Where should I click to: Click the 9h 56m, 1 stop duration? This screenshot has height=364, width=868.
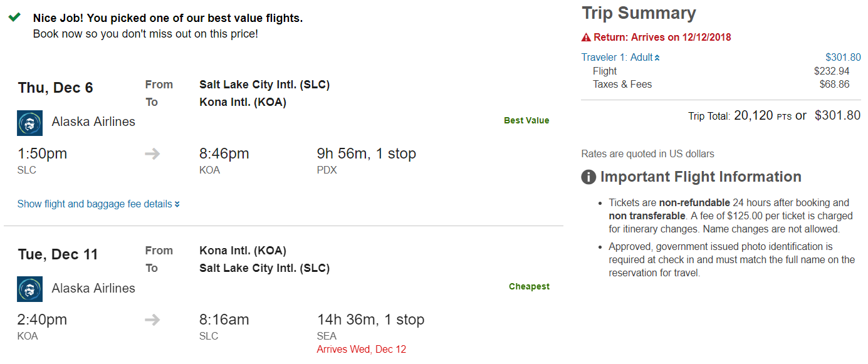pos(366,153)
